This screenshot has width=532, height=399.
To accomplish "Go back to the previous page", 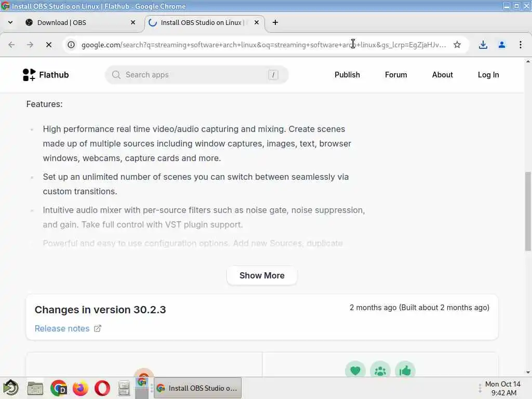I will click(11, 45).
